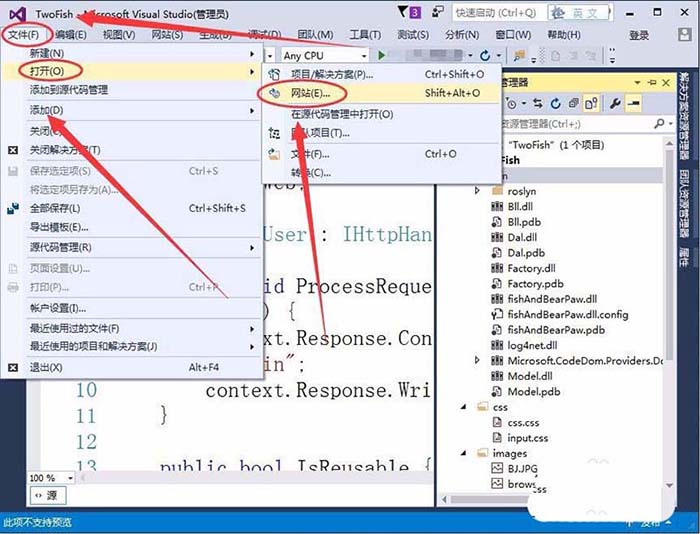Choose 新建(N) in File menu
This screenshot has width=700, height=534.
click(143, 54)
